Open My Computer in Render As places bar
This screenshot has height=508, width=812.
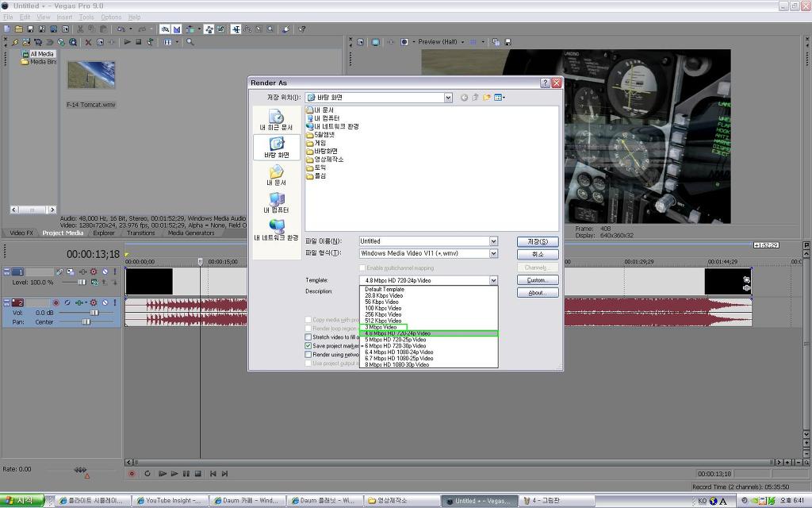coord(277,202)
